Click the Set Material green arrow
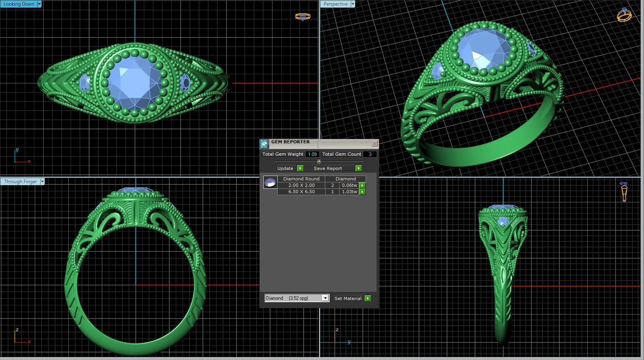Image resolution: width=644 pixels, height=360 pixels. pos(368,299)
